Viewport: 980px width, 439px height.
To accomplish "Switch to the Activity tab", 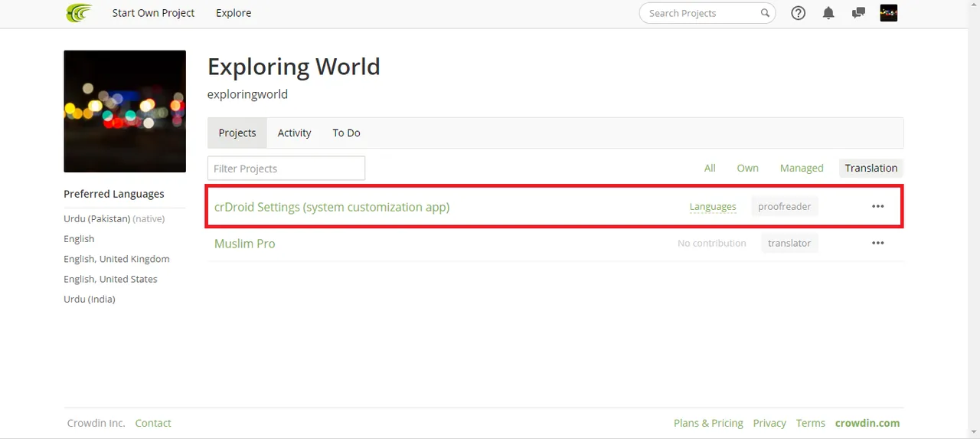I will click(294, 133).
